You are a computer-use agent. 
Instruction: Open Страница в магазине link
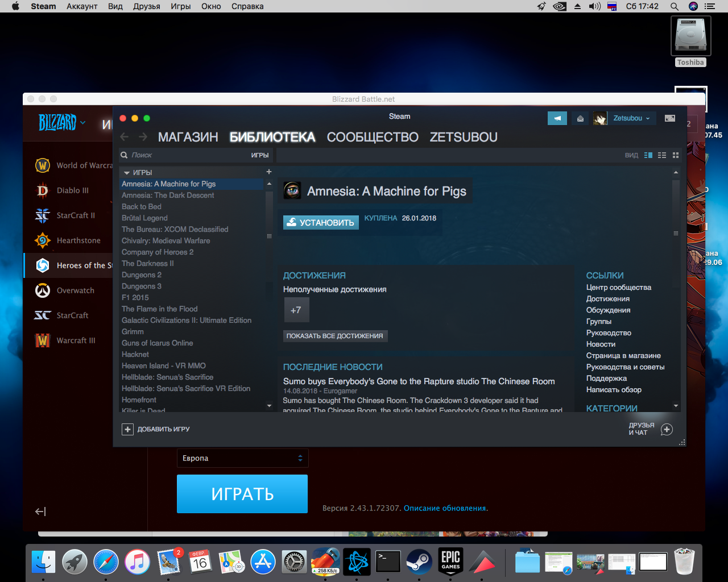click(623, 356)
